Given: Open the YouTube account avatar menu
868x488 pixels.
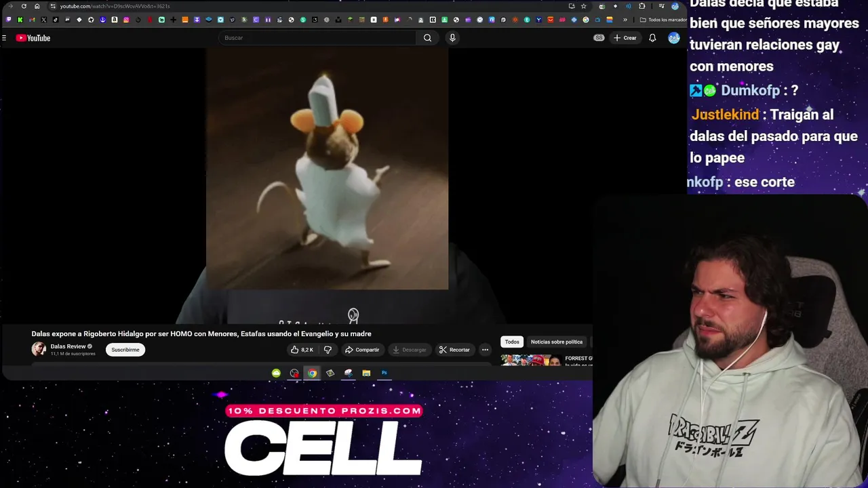Looking at the screenshot, I should [674, 38].
